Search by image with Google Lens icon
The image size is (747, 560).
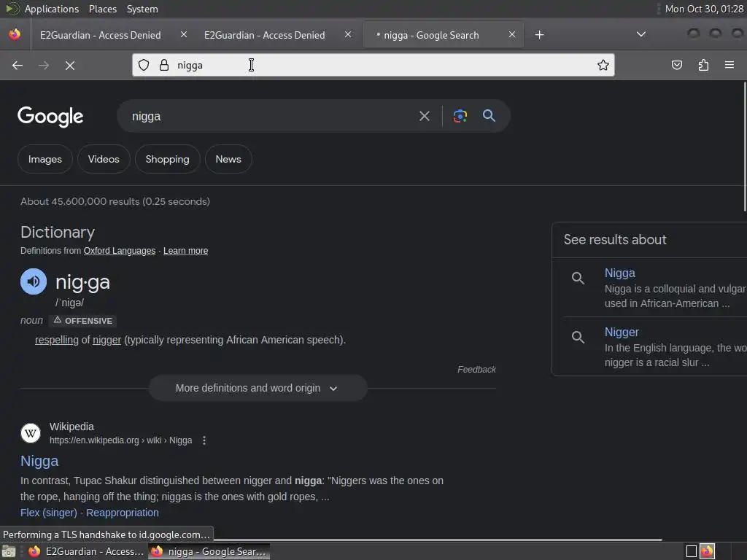460,116
